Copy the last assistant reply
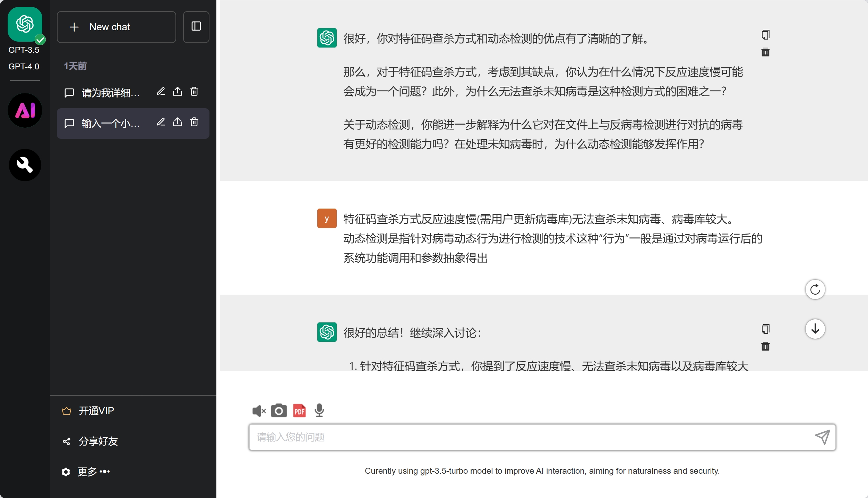 click(765, 329)
